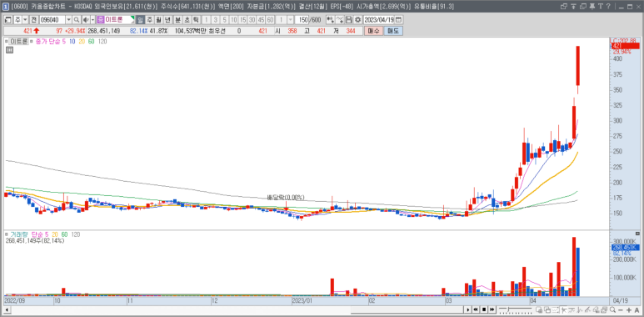Image resolution: width=644 pixels, height=317 pixels.
Task: Save chart with the floppy disk icon
Action: coord(349,20)
